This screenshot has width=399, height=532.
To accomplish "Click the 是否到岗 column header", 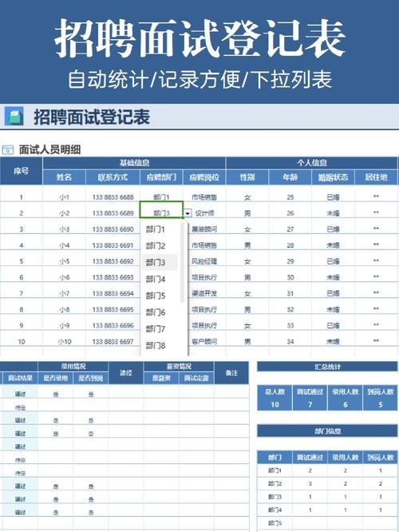I will 91,379.
